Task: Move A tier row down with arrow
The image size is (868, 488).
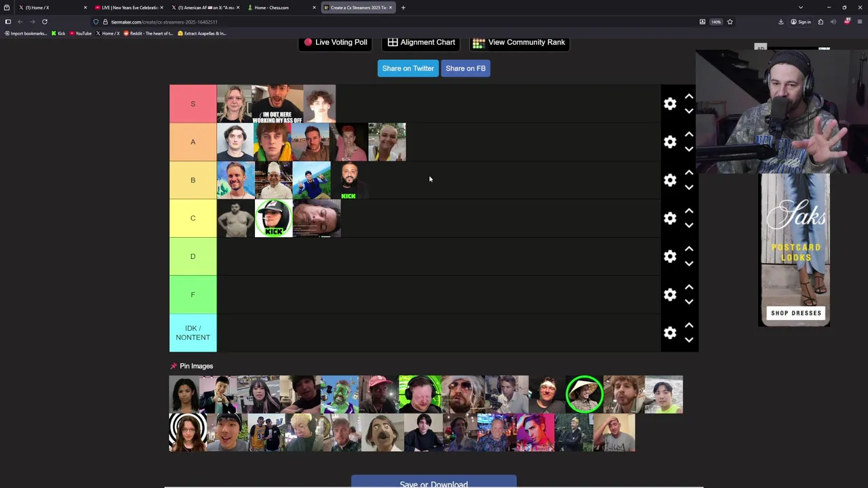Action: [689, 149]
